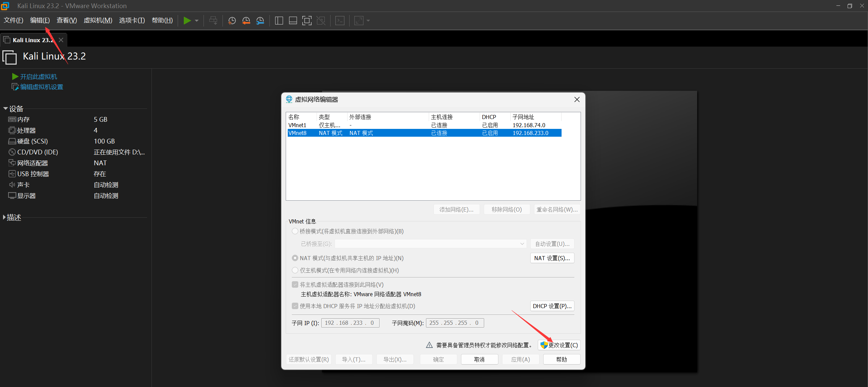Toggle the library sidebar view icon
868x387 pixels.
point(279,21)
